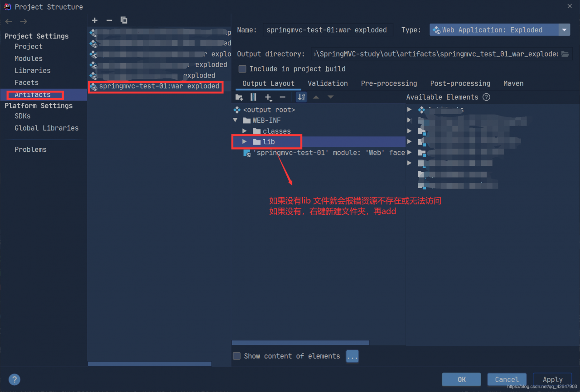Open help for Available Elements
This screenshot has width=580, height=392.
pyautogui.click(x=487, y=97)
